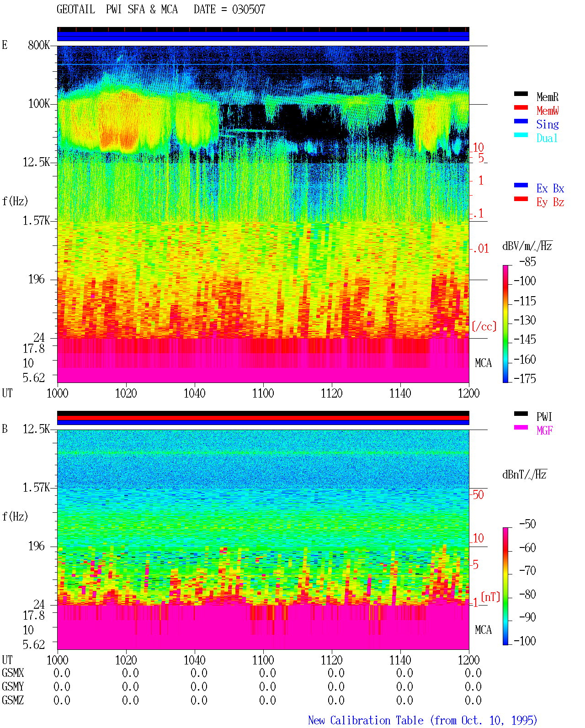Click the -175 color scale value
The image size is (585, 728).
pyautogui.click(x=525, y=378)
